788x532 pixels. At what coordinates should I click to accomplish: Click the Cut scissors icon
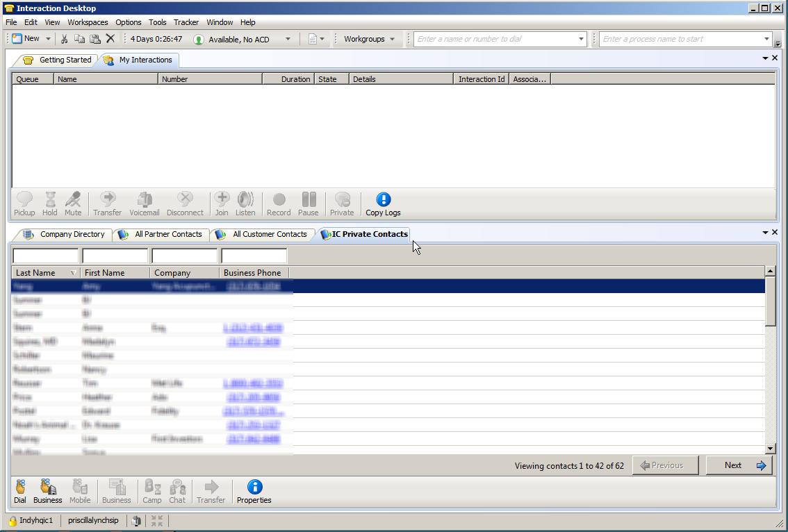65,39
